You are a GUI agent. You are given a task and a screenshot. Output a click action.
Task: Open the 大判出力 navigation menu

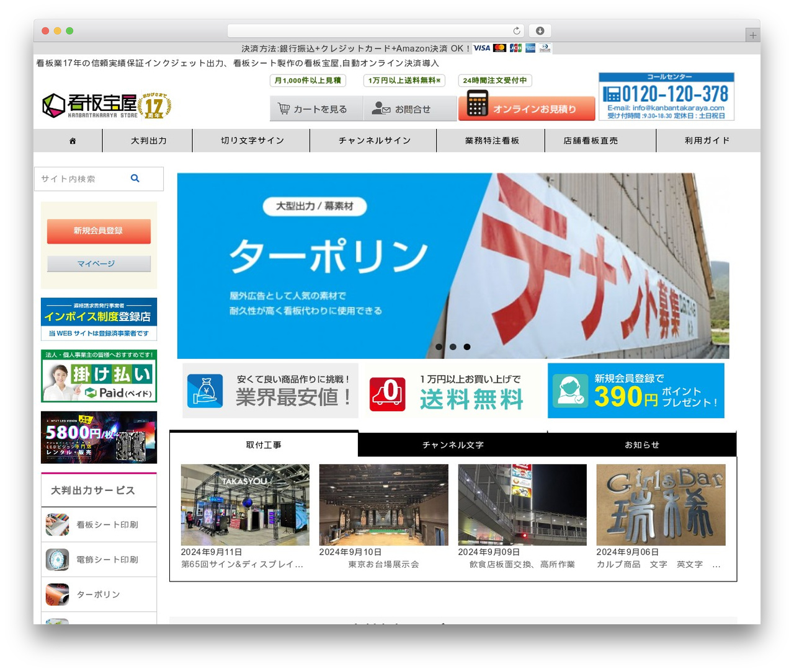[148, 141]
